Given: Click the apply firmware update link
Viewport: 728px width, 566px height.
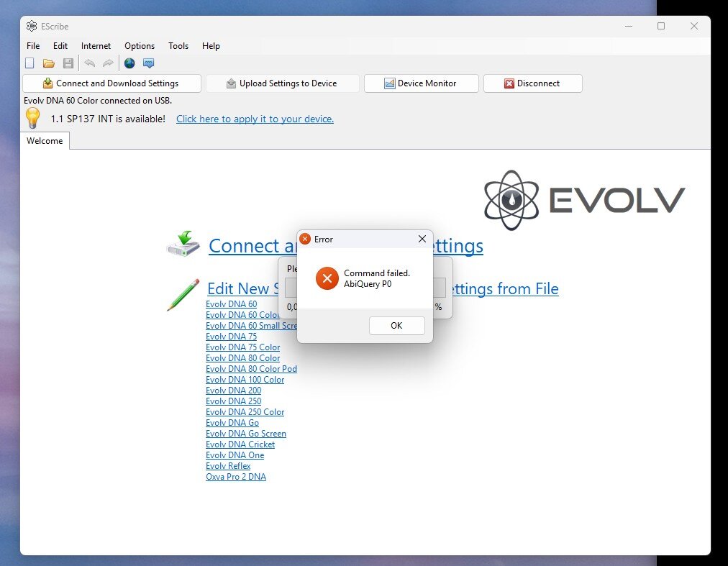Looking at the screenshot, I should (255, 119).
